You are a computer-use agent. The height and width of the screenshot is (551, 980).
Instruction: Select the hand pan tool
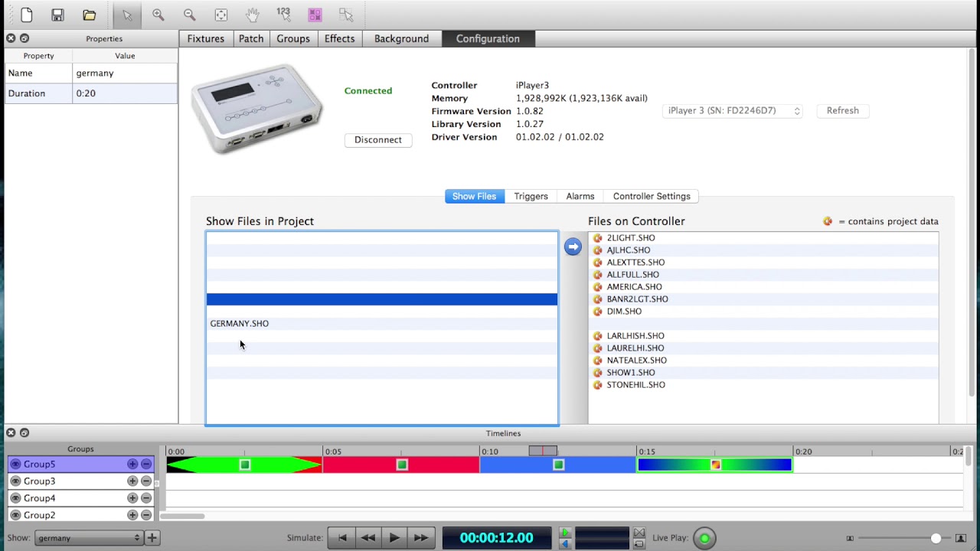(x=253, y=15)
